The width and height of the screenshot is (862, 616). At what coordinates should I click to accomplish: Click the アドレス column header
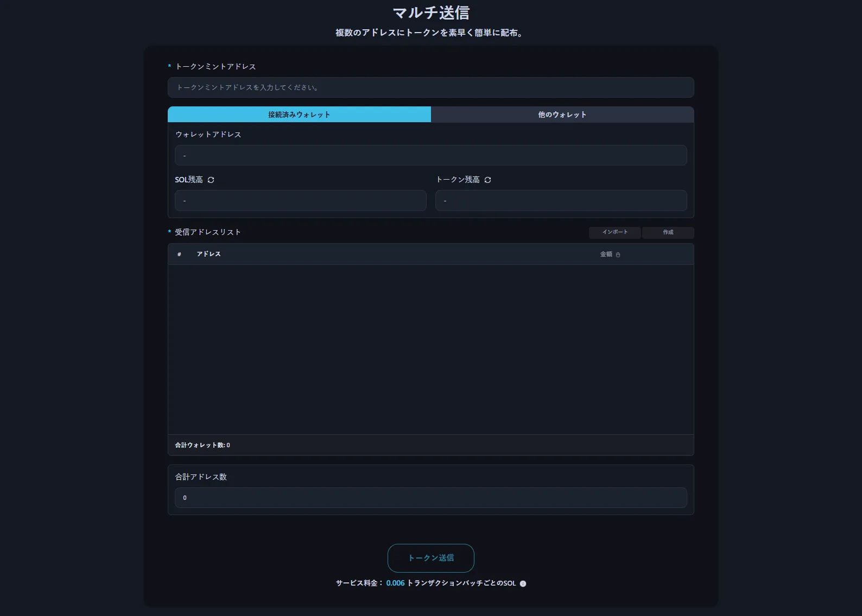pyautogui.click(x=208, y=254)
